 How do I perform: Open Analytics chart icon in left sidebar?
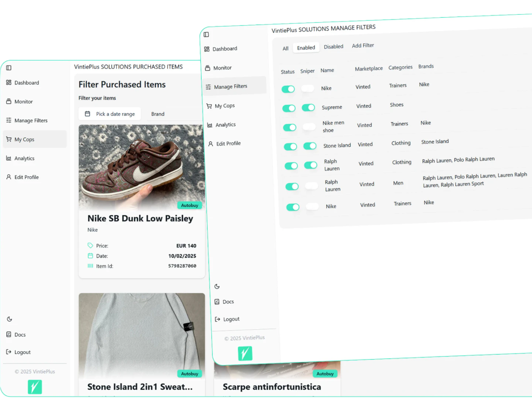pos(9,158)
